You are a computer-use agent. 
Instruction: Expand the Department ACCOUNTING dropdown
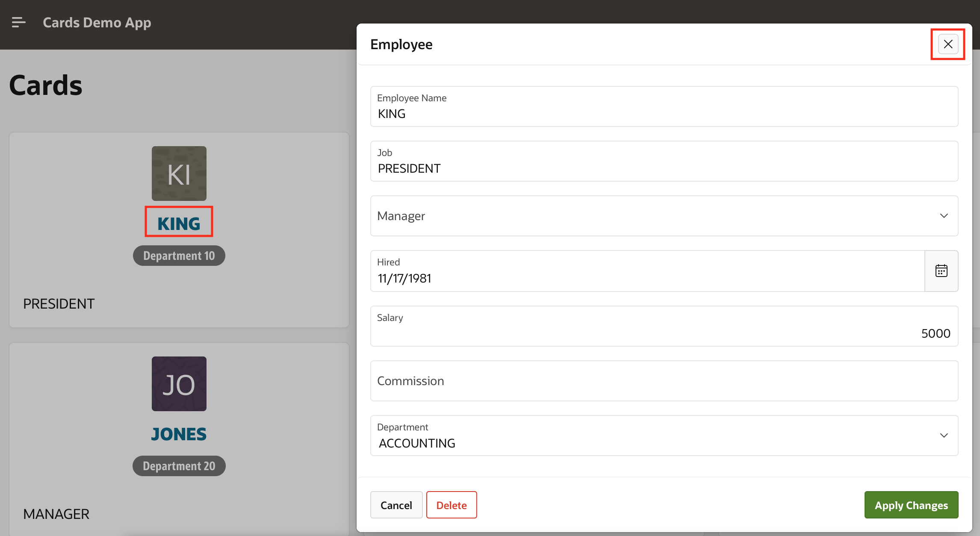click(x=944, y=436)
